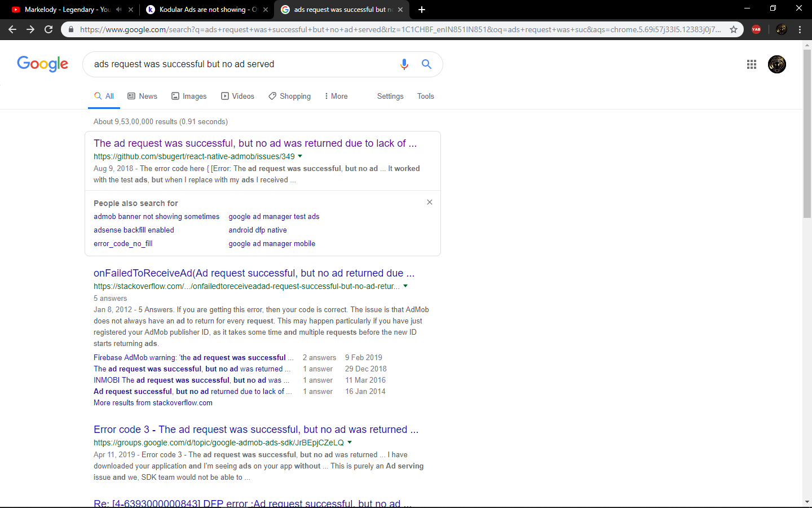Open the onFailedToReceiveAd Stack Overflow result
The image size is (812, 508).
pyautogui.click(x=254, y=273)
